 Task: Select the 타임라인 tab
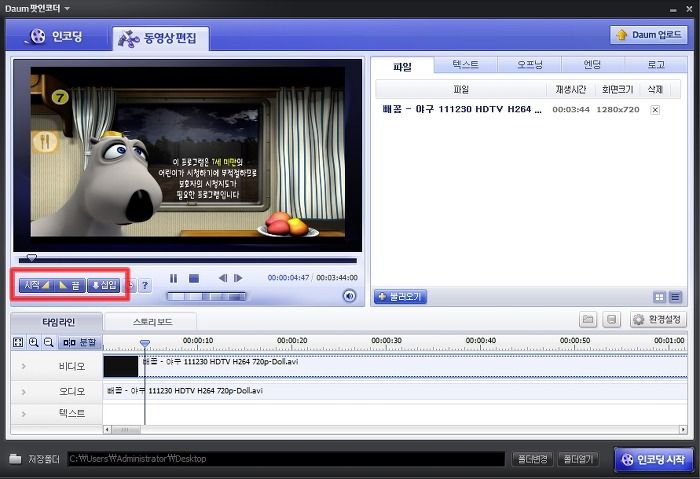pos(58,322)
